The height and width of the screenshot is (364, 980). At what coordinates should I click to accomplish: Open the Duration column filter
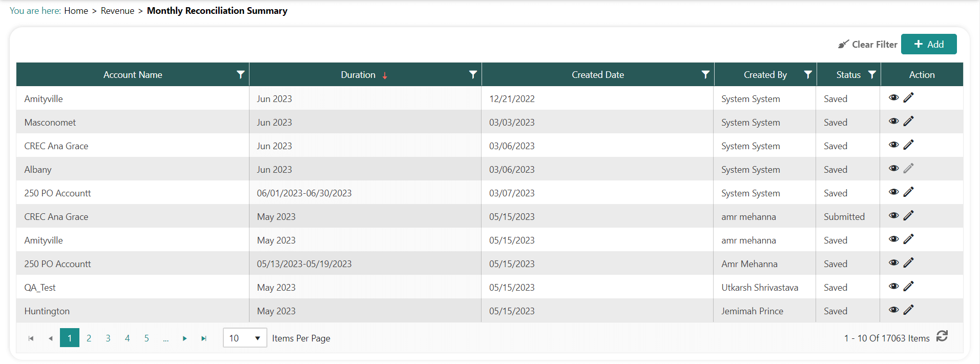pyautogui.click(x=473, y=75)
